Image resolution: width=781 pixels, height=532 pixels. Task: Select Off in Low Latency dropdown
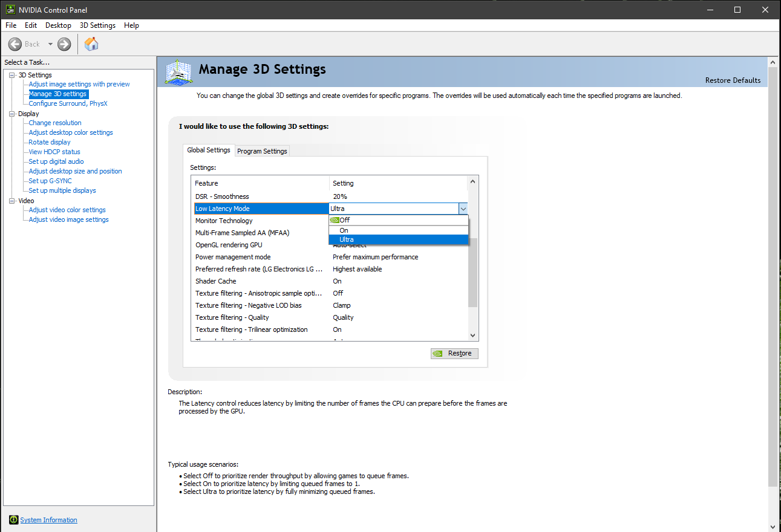[344, 220]
